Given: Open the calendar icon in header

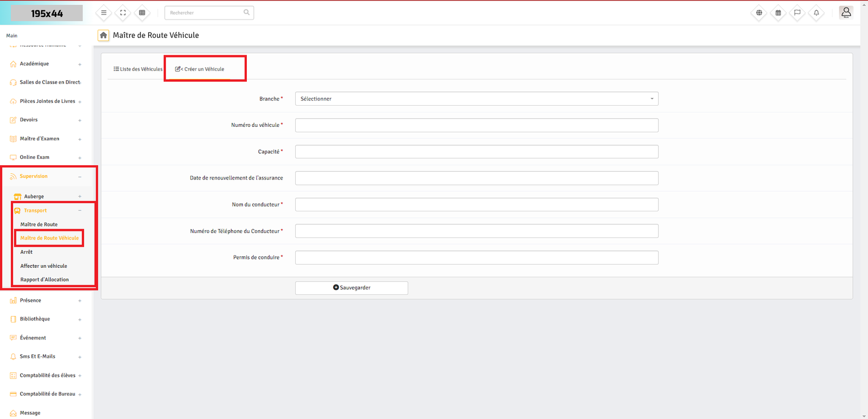Looking at the screenshot, I should pos(778,12).
